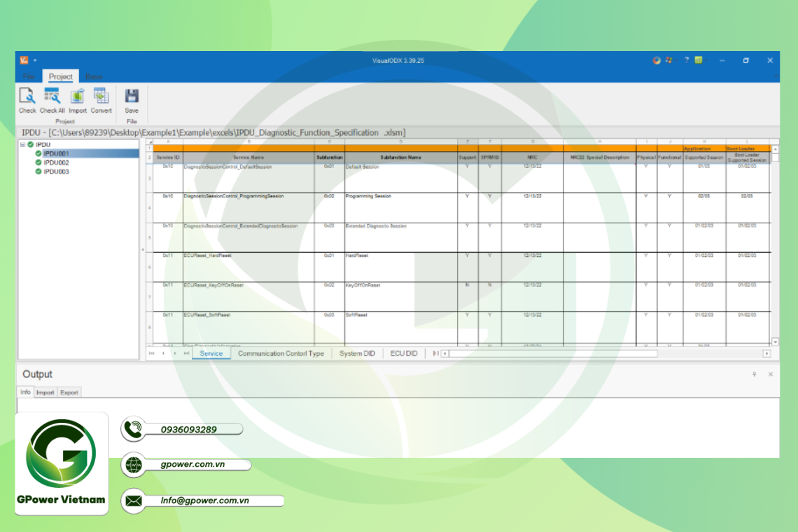Click vertical scrollbar down arrow
Screen dimensions: 798x532
click(775, 342)
